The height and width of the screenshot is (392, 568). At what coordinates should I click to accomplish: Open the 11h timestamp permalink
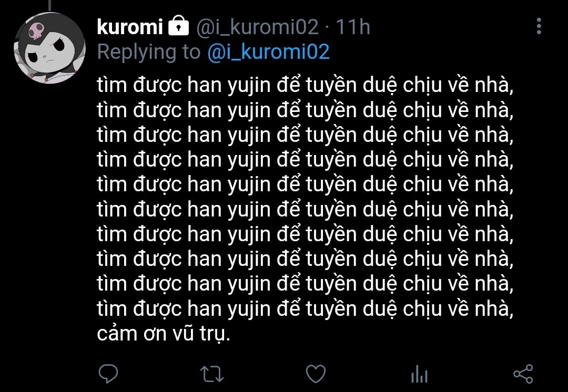353,27
